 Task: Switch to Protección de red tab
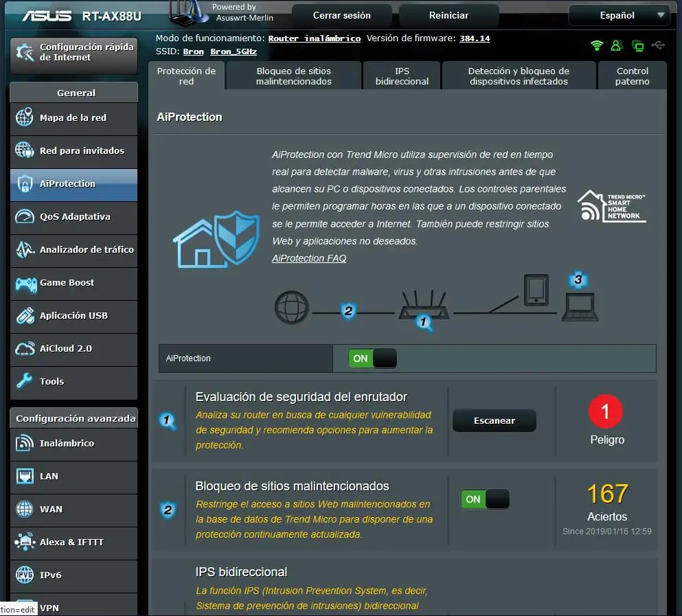(x=186, y=76)
